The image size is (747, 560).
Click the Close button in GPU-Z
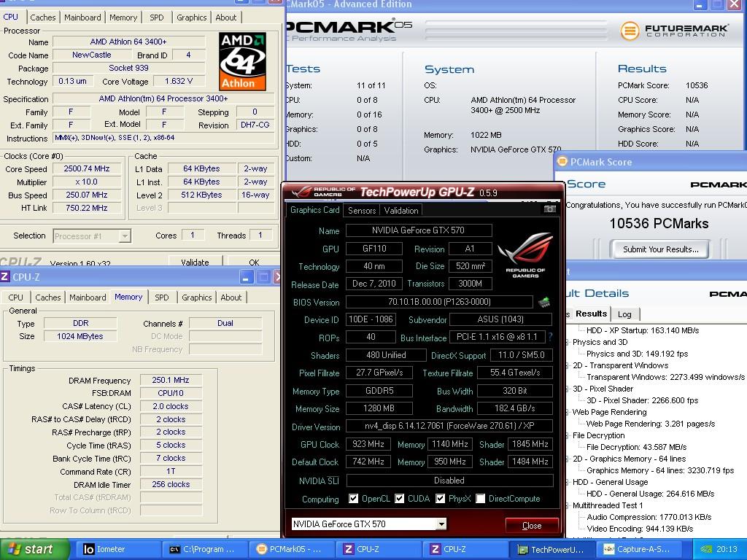(532, 525)
